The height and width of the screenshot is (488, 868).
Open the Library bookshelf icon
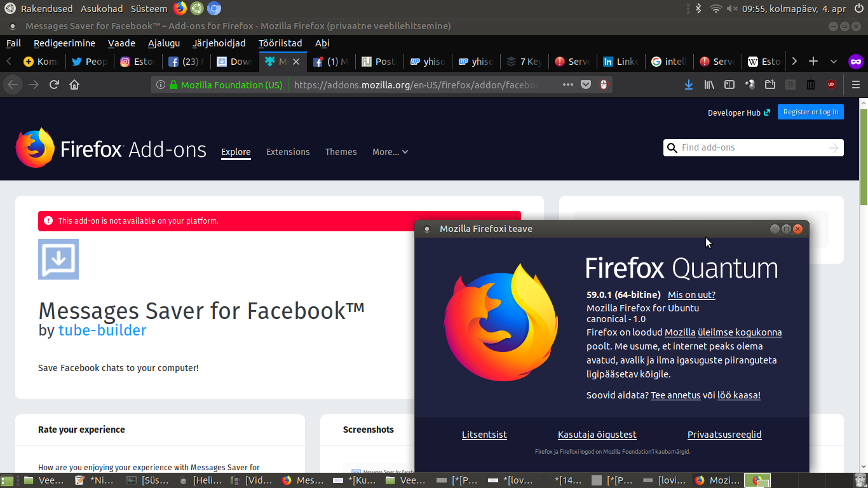click(x=709, y=85)
